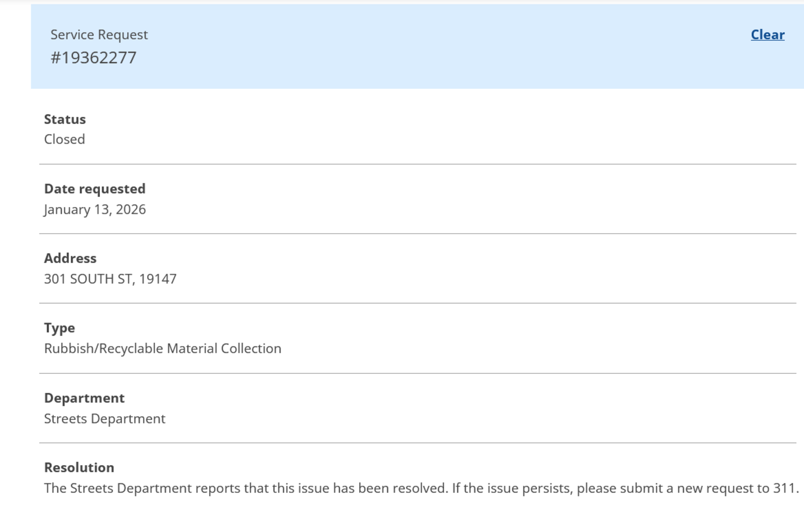Click the Resolution heading
Viewport: 804px width, 532px height.
79,468
